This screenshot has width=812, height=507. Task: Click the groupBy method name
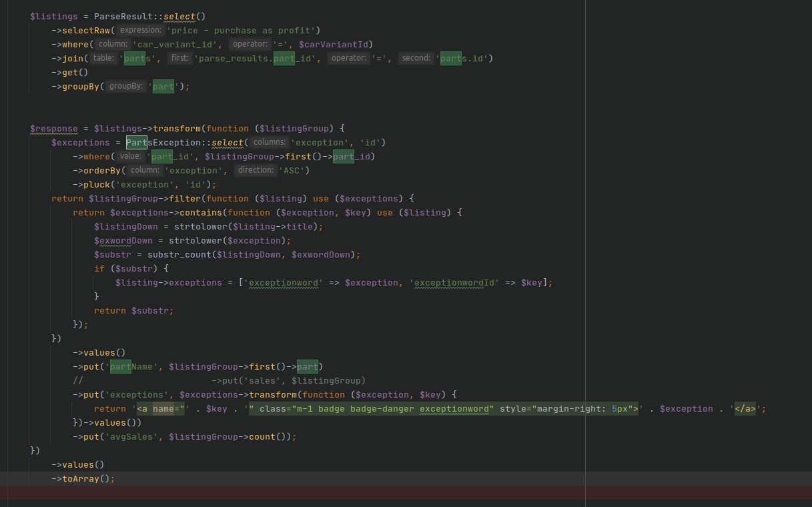click(x=81, y=86)
